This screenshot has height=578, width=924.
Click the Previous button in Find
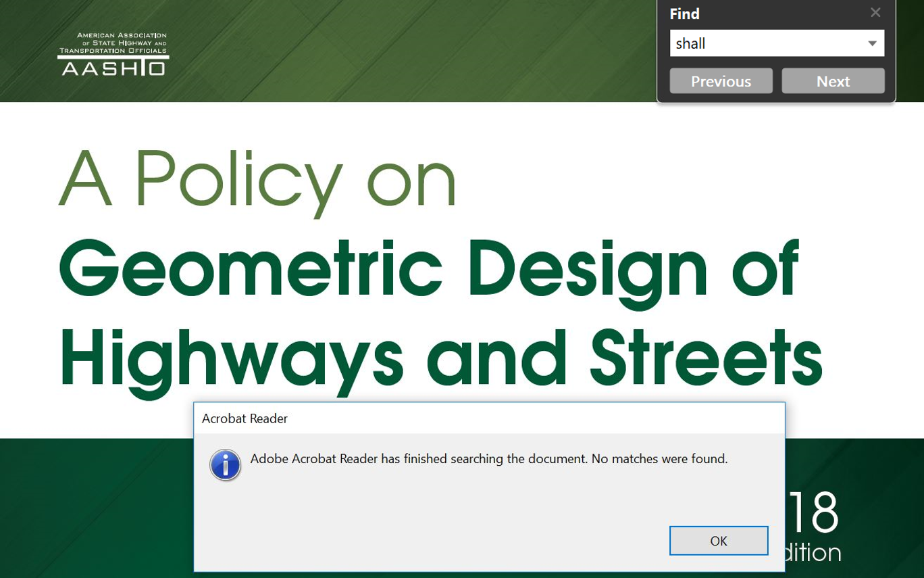point(721,81)
